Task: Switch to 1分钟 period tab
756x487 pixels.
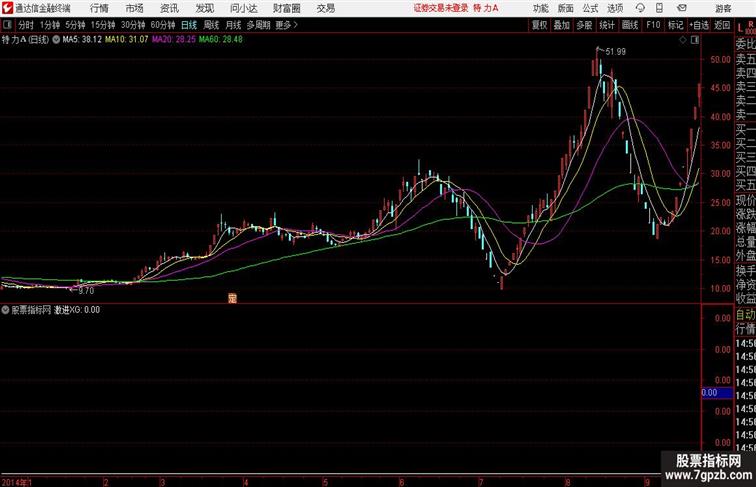Action: click(50, 25)
